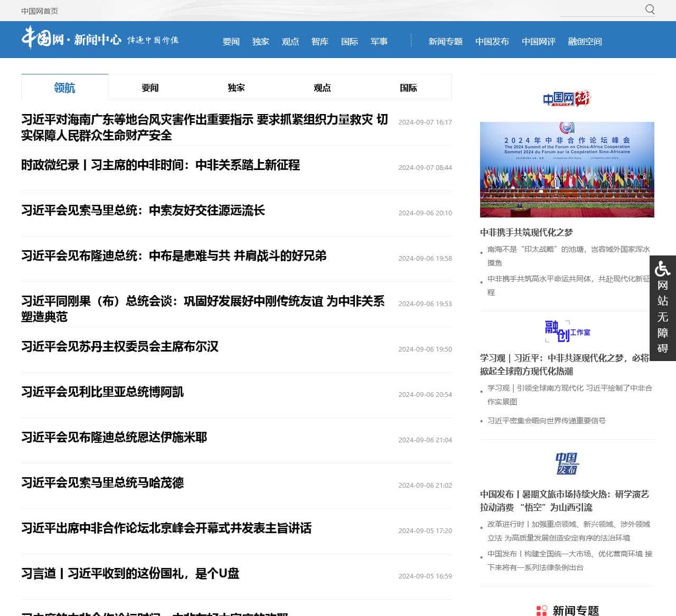
Task: Focus the top search input field
Action: 601,10
